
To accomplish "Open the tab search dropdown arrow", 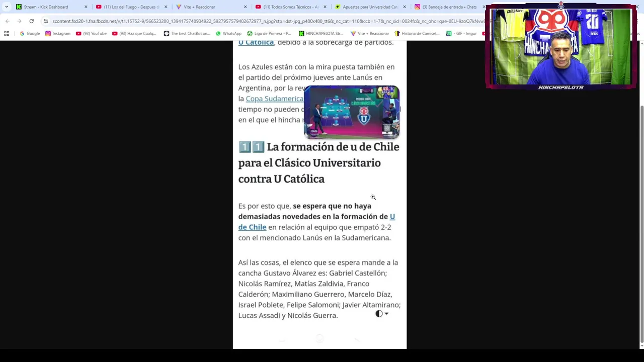I will 7,7.
